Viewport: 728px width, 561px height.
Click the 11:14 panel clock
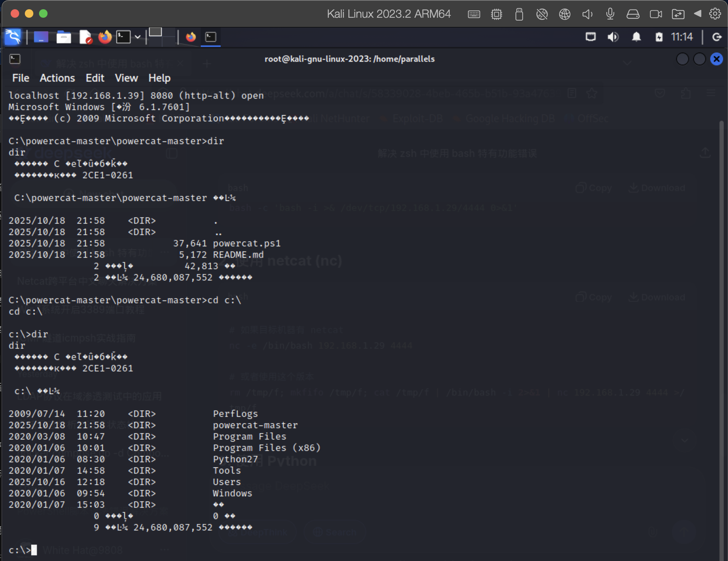coord(682,37)
